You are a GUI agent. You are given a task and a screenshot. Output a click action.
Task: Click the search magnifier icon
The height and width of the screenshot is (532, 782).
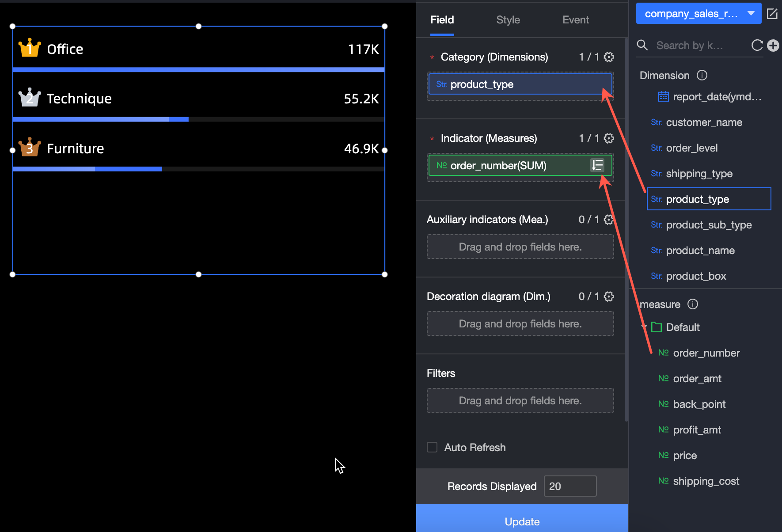(x=642, y=45)
